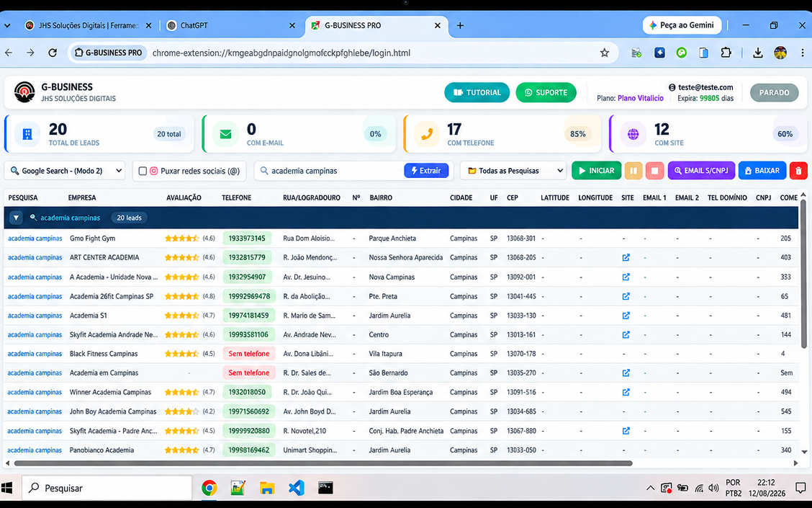This screenshot has height=508, width=812.
Task: Pause extraction with the orange pause button
Action: (x=633, y=171)
